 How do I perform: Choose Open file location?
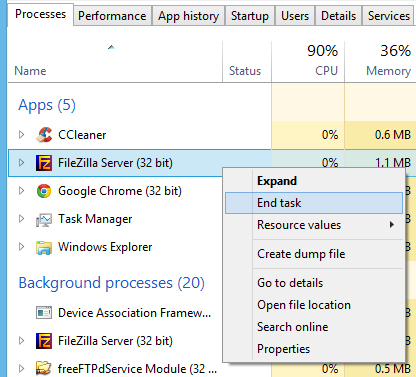click(x=314, y=305)
